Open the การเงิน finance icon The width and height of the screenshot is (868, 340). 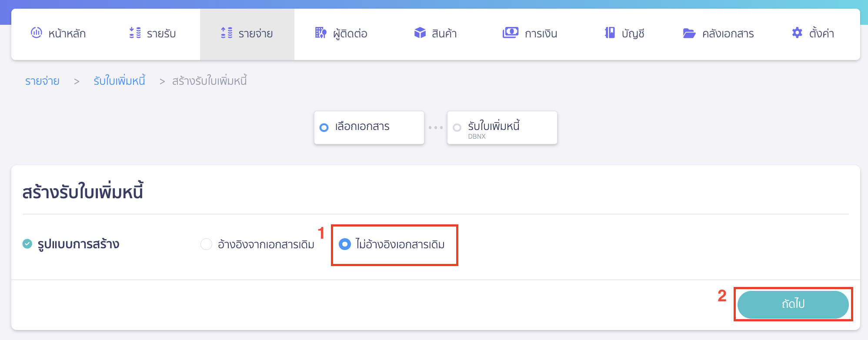[511, 33]
